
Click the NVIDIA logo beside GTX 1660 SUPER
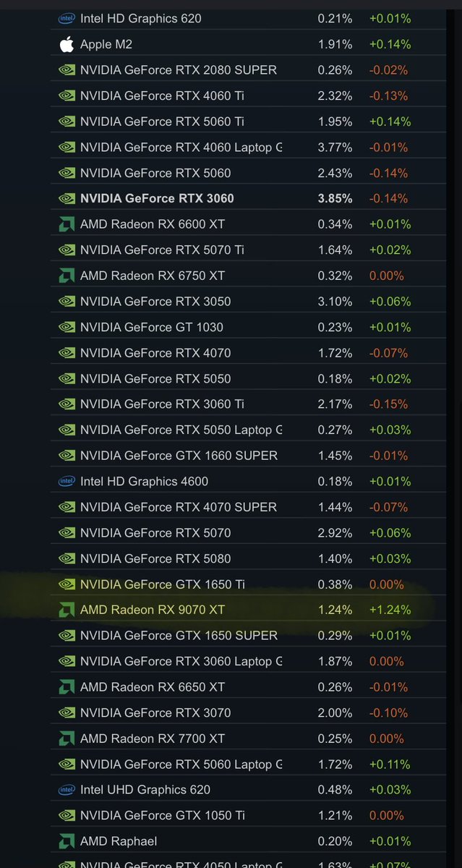click(x=67, y=456)
